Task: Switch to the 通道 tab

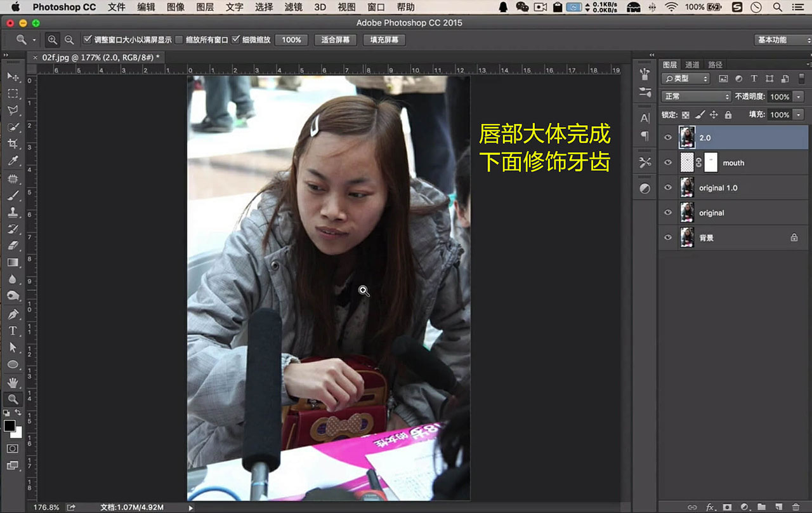Action: 692,65
